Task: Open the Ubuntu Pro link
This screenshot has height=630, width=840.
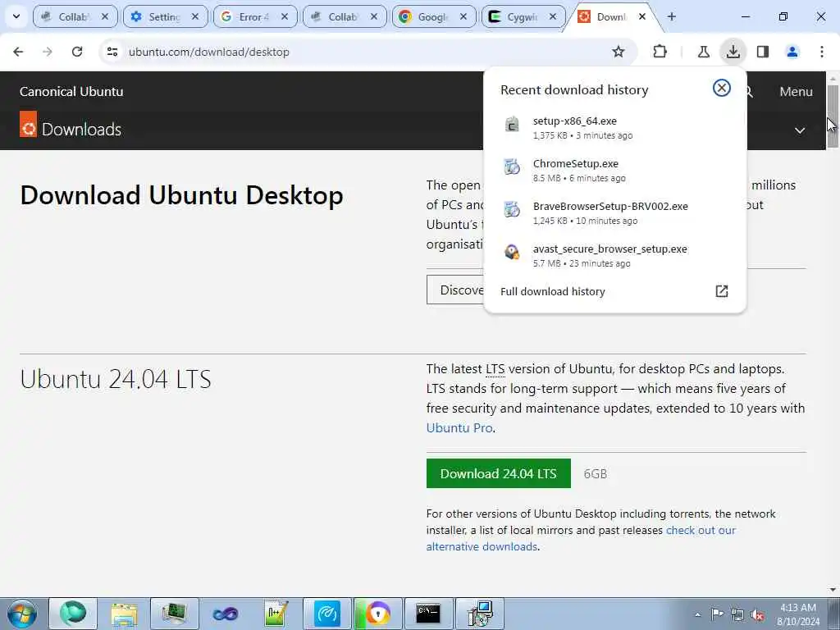Action: point(459,428)
